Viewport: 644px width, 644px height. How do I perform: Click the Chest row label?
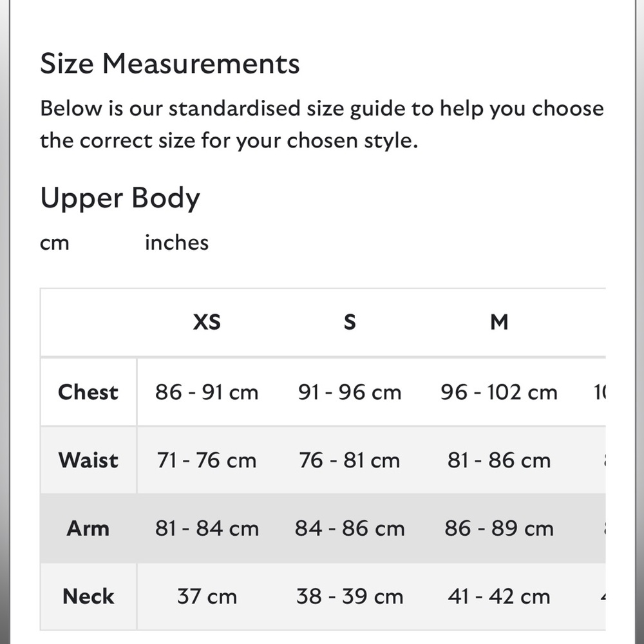(88, 392)
